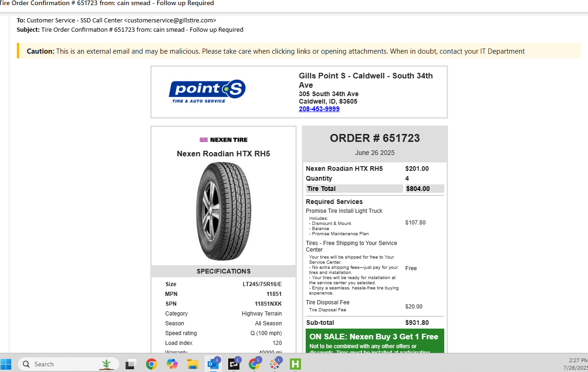Click Tires - Free Shipping to Your Service Center
Image resolution: width=588 pixels, height=372 pixels.
[x=351, y=246]
